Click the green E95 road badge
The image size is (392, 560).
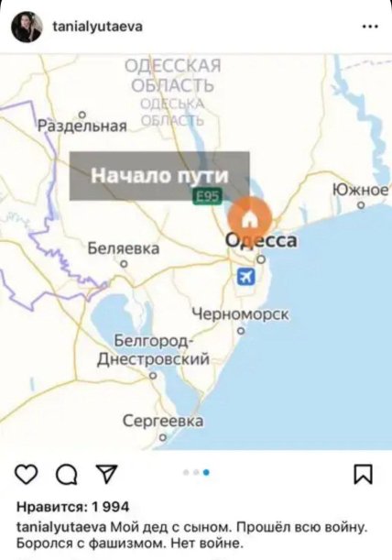[207, 196]
